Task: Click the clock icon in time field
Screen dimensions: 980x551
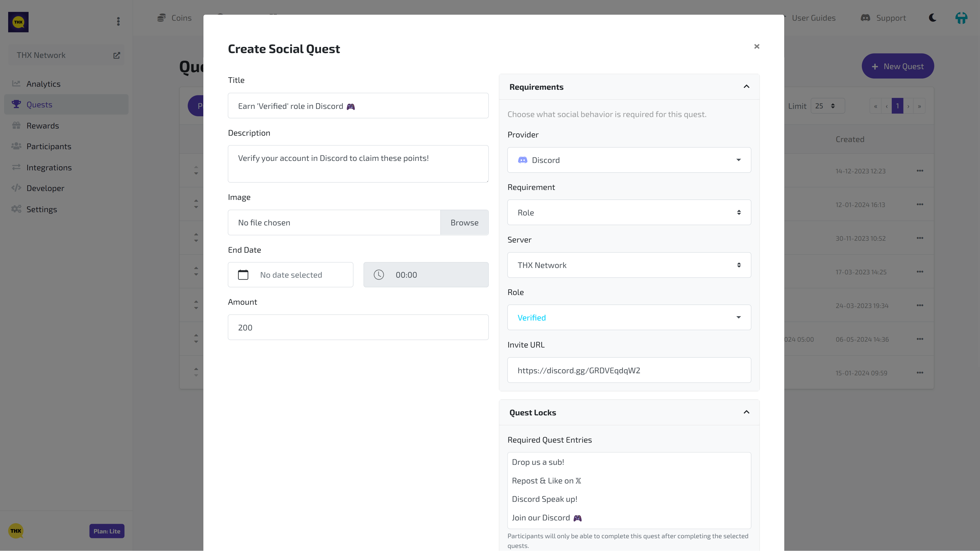Action: click(x=379, y=275)
